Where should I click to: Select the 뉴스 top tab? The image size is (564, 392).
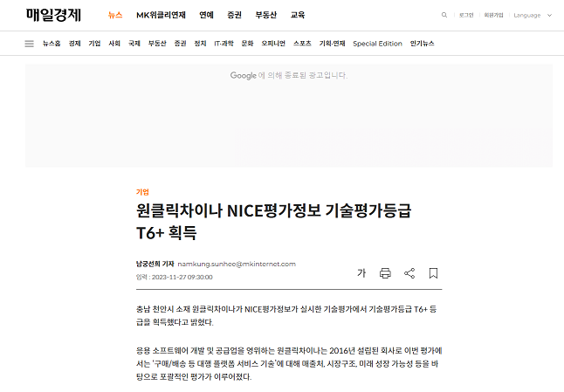(x=115, y=15)
